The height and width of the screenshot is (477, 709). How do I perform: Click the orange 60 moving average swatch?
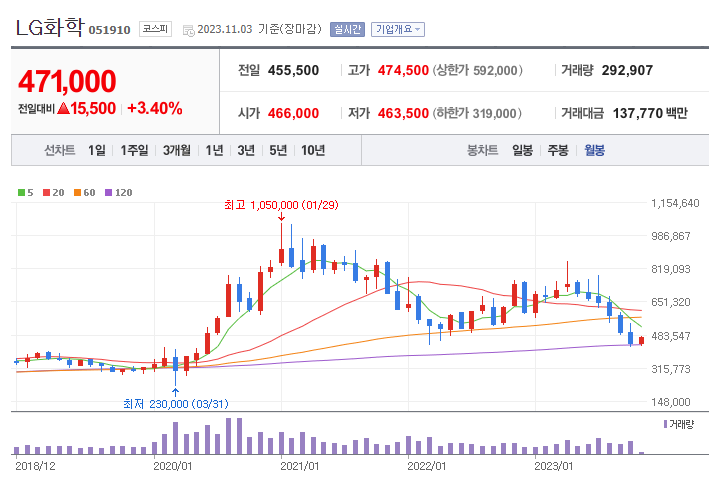click(x=77, y=193)
